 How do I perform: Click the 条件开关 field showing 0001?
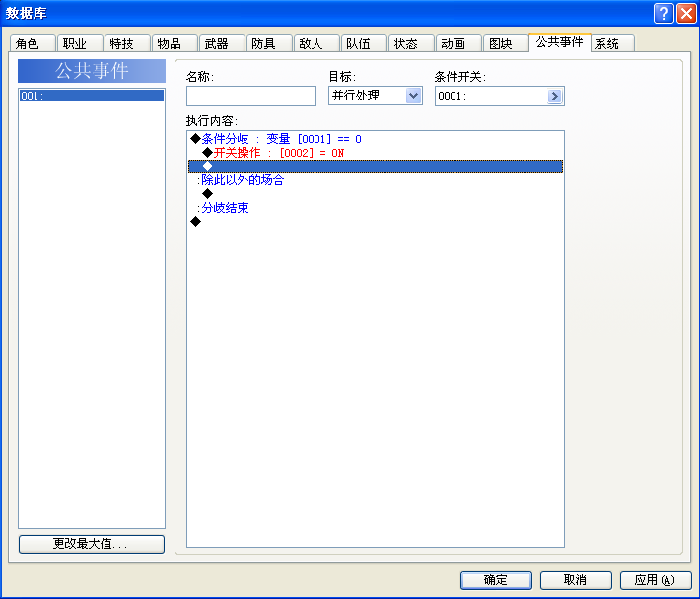click(500, 96)
